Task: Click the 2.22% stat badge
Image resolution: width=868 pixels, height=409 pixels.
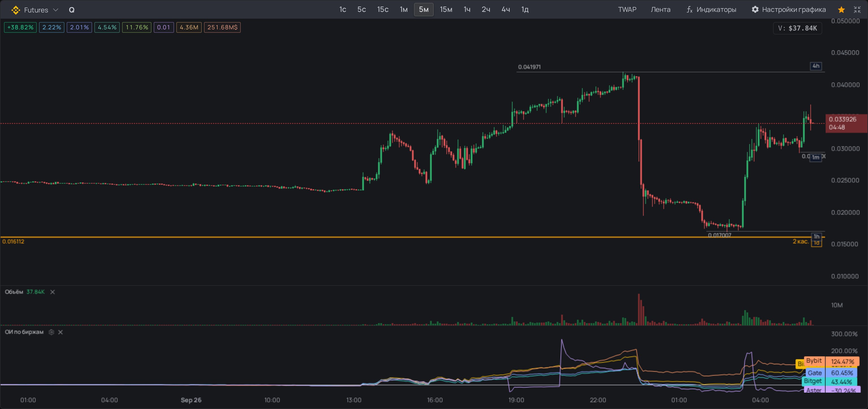Action: [x=51, y=27]
